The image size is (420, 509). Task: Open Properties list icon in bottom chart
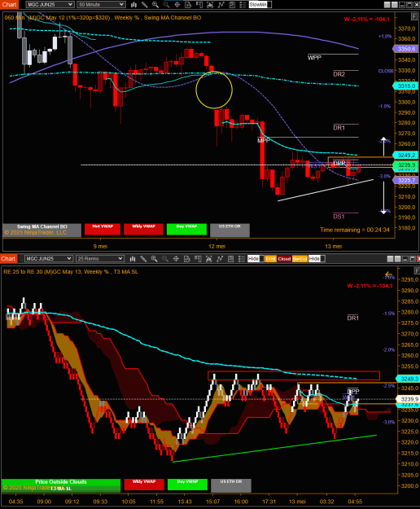click(242, 259)
